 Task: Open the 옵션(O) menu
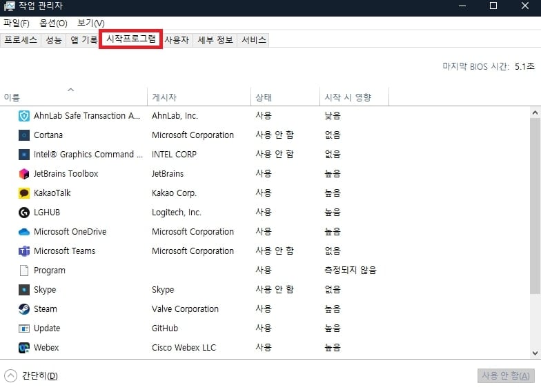click(x=53, y=23)
